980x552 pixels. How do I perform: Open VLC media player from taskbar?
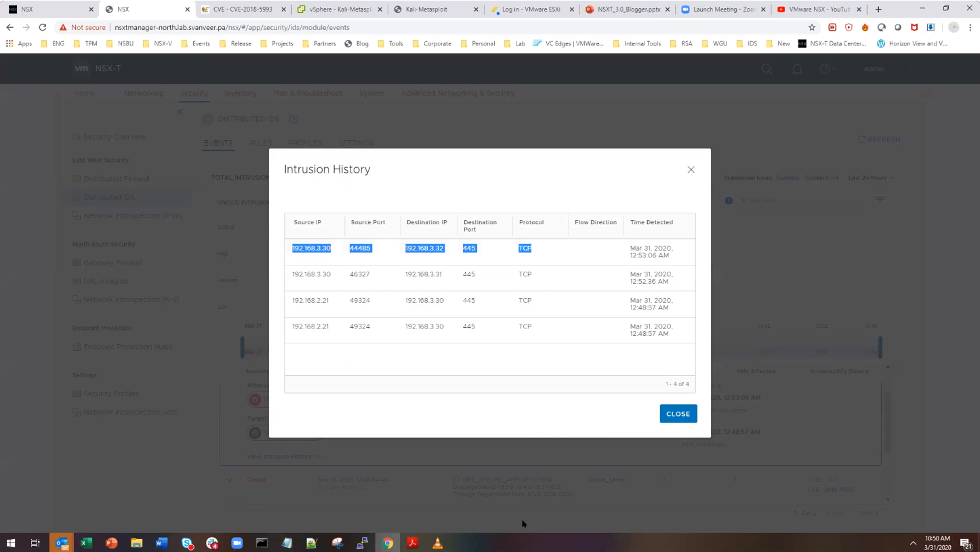pos(438,543)
